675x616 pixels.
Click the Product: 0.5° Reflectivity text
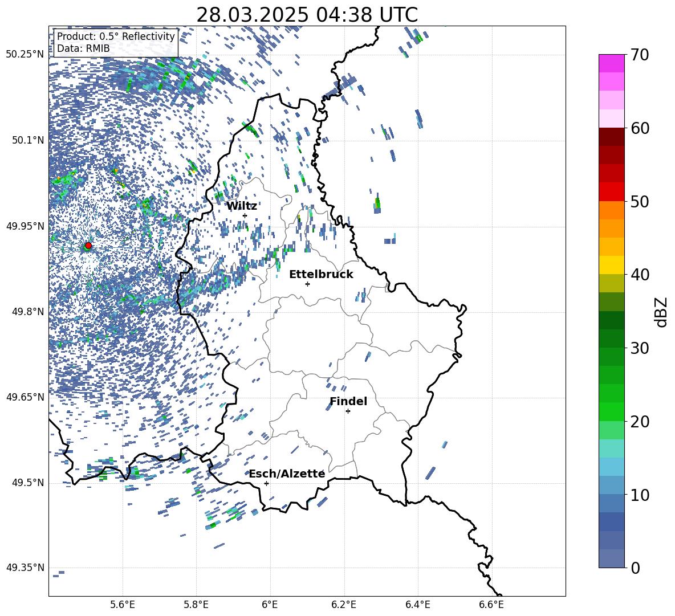[x=116, y=36]
